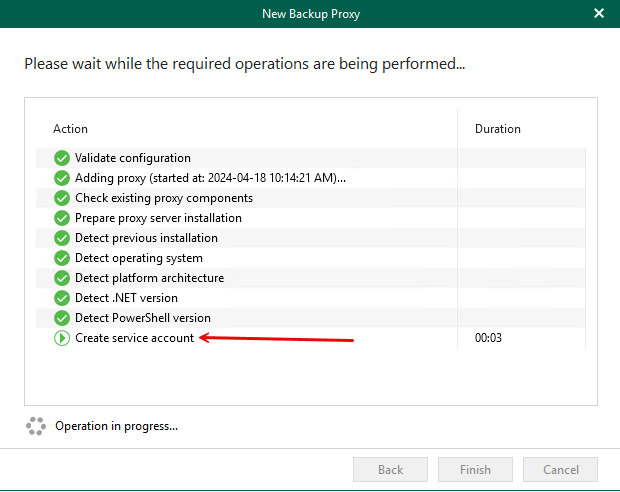The width and height of the screenshot is (620, 492).
Task: Click the checkmark icon next to Adding proxy
Action: point(62,178)
